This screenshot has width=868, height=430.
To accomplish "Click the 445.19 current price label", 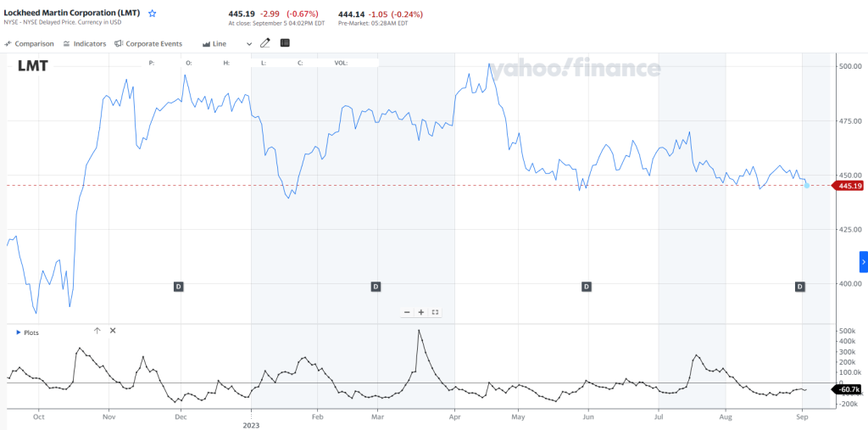I will pyautogui.click(x=849, y=186).
